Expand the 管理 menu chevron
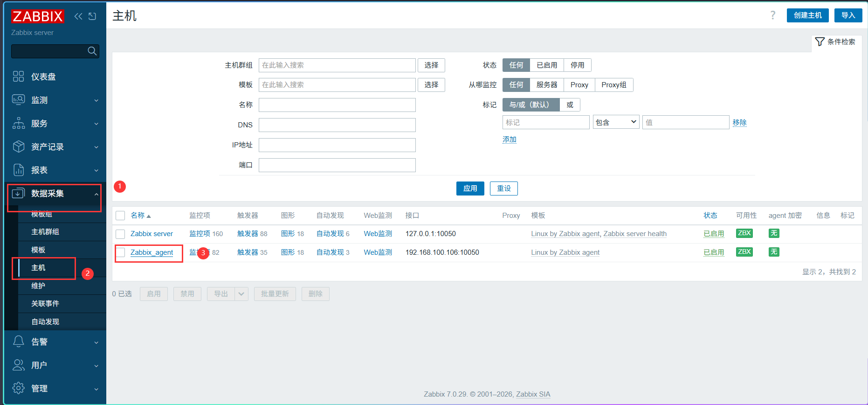Screen dimensions: 868x405 [96, 389]
